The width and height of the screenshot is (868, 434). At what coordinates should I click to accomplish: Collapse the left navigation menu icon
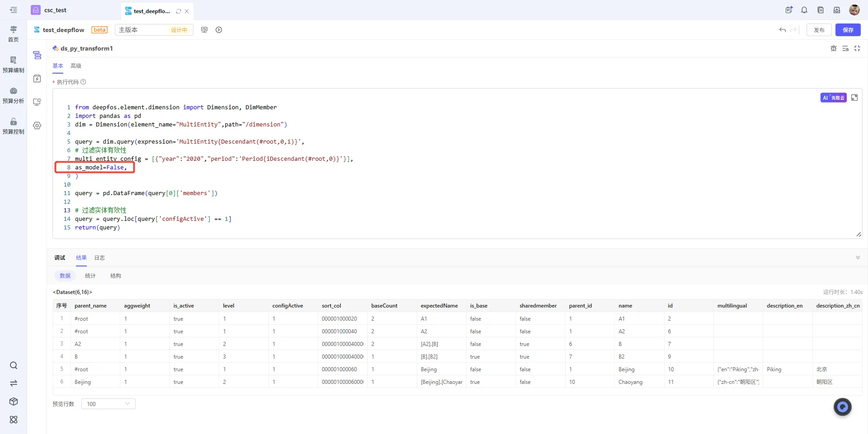14,10
